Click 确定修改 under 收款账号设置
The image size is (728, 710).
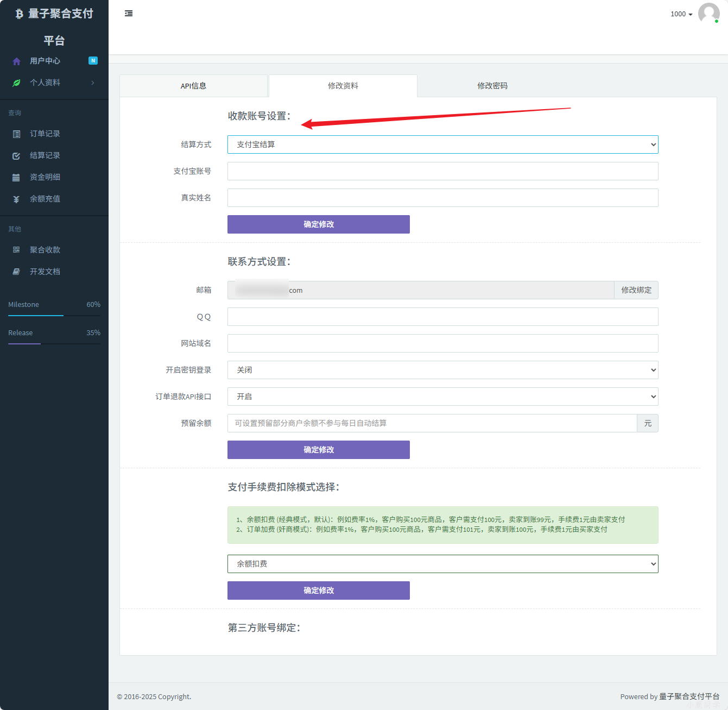[x=318, y=224]
